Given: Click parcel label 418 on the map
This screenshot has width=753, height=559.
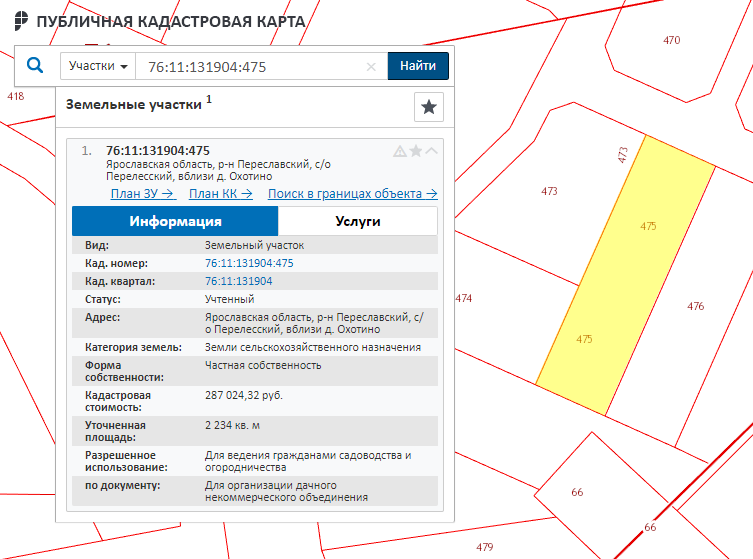Looking at the screenshot, I should pyautogui.click(x=15, y=96).
